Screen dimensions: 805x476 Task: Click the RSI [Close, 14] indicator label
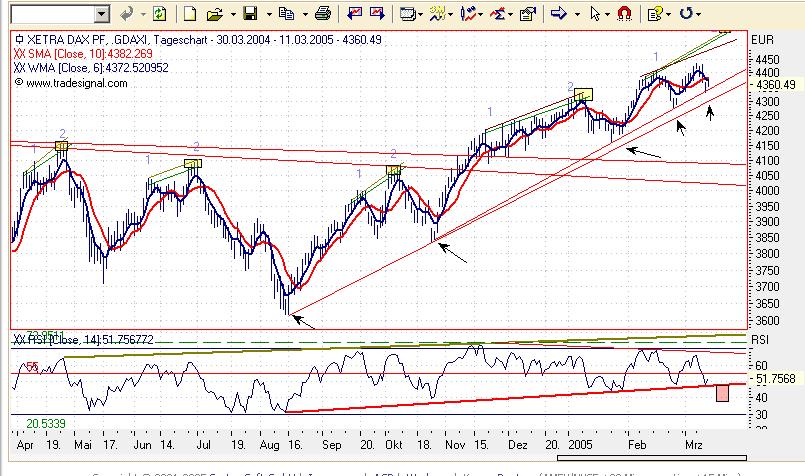click(84, 340)
